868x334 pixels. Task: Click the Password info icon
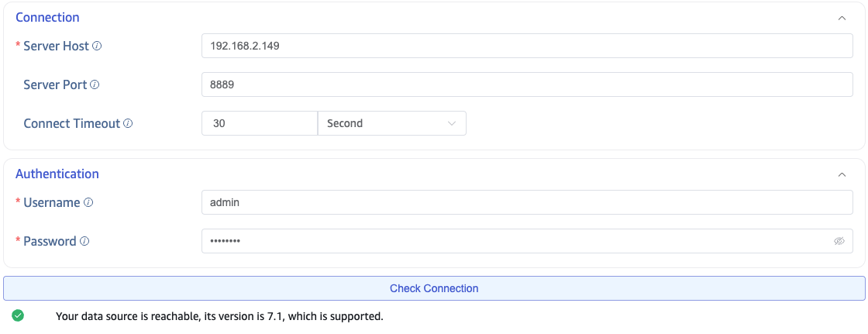(x=84, y=241)
